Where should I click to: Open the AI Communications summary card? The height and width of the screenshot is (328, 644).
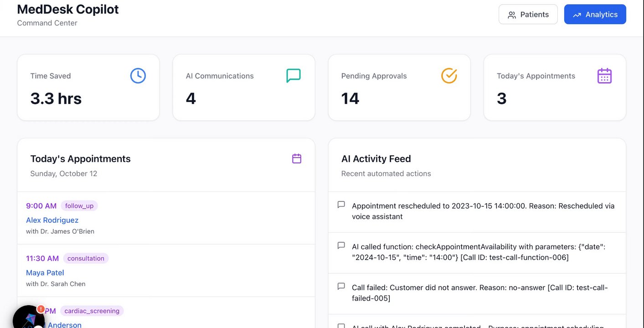click(x=243, y=87)
